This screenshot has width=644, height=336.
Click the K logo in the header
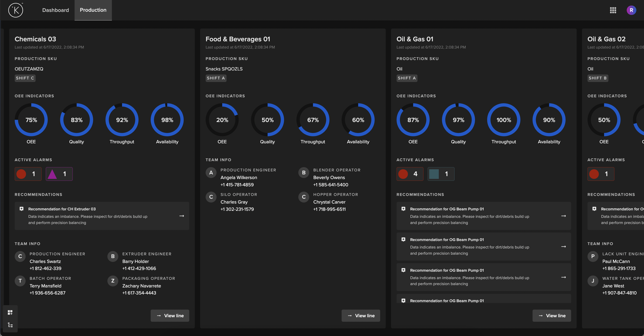16,10
